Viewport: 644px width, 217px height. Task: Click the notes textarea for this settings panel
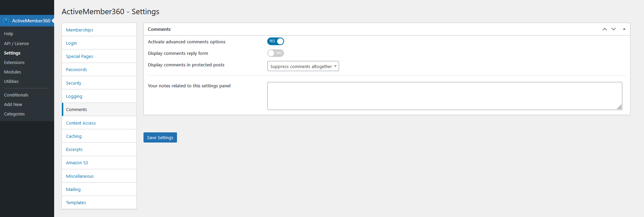pos(445,96)
